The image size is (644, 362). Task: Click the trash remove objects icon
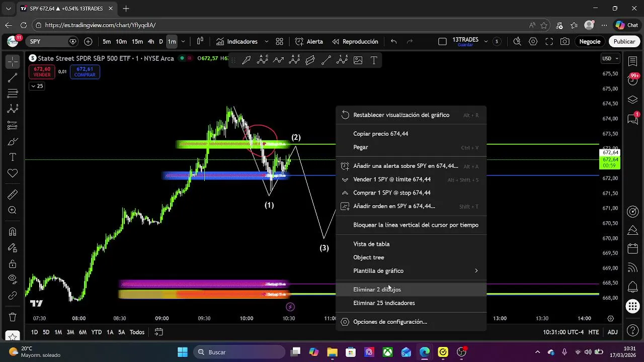click(x=13, y=317)
